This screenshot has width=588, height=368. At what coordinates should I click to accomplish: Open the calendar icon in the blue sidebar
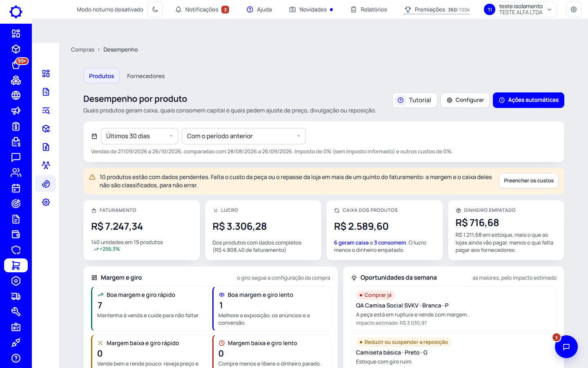[x=16, y=188]
